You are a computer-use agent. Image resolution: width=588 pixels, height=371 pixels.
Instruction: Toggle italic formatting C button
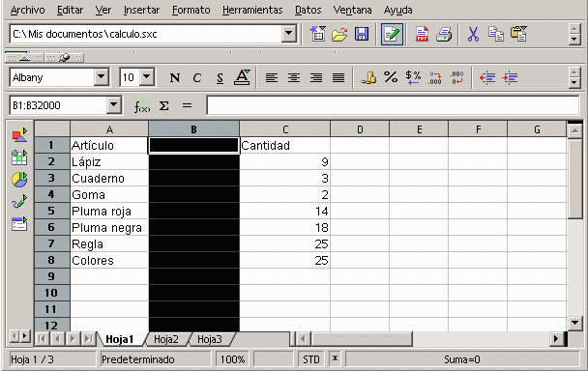click(197, 78)
